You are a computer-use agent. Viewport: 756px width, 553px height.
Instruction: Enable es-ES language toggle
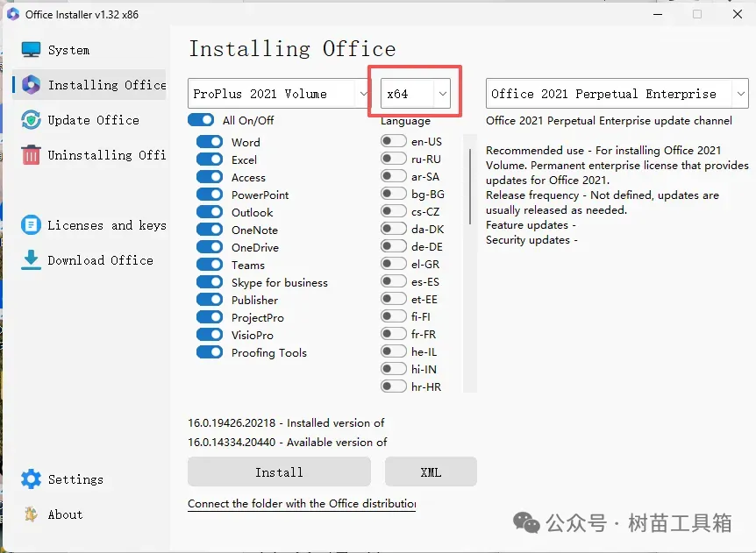[393, 280]
